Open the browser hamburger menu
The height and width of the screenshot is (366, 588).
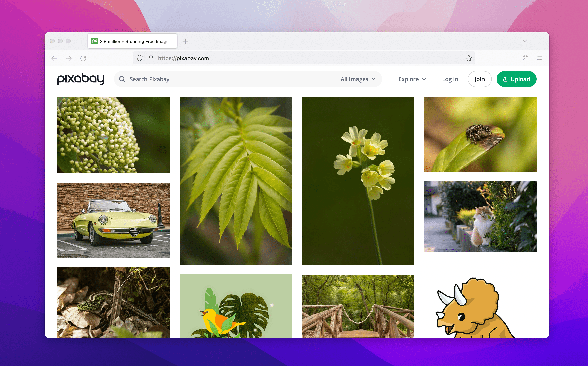[x=540, y=58]
